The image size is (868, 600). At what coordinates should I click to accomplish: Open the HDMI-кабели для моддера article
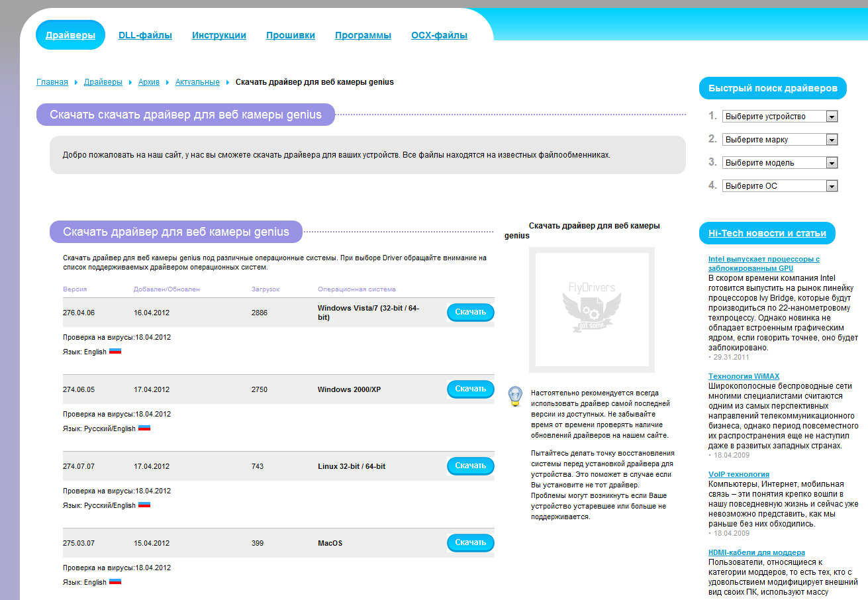click(757, 552)
